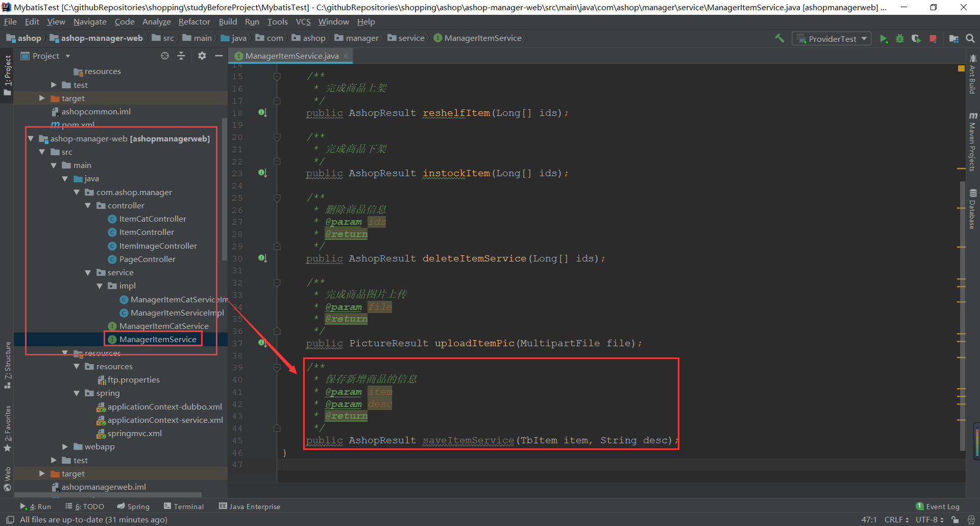
Task: Open the Terminal tool window
Action: 184,507
